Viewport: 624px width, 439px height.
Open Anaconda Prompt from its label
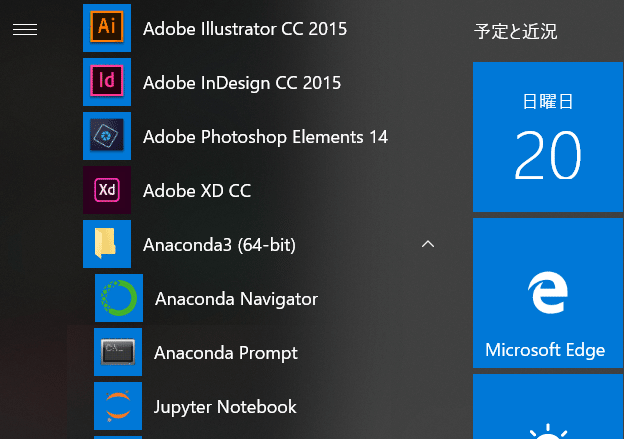tap(226, 352)
